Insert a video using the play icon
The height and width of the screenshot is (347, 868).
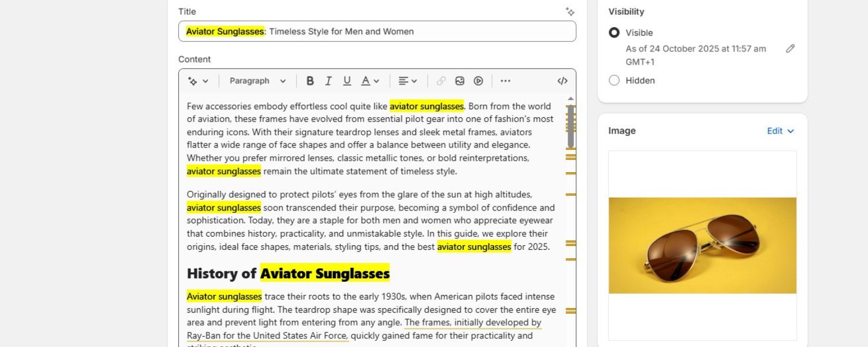coord(479,81)
